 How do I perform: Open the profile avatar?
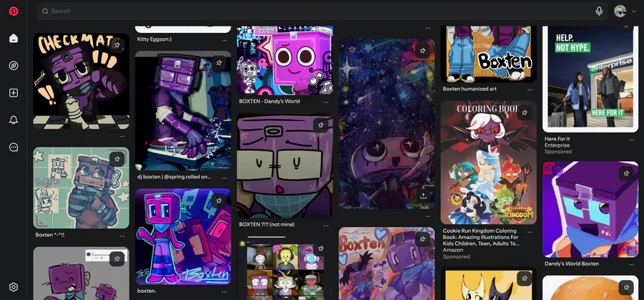click(620, 11)
